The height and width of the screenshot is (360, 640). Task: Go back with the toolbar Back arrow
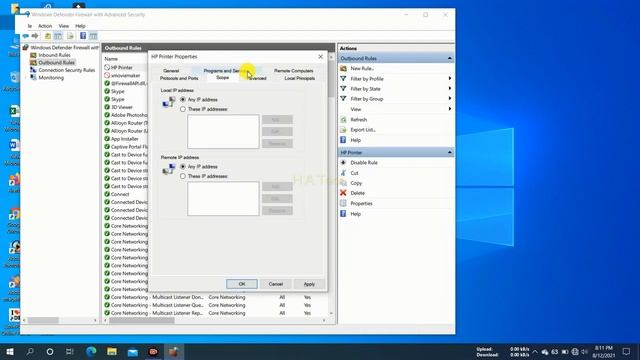[x=26, y=36]
